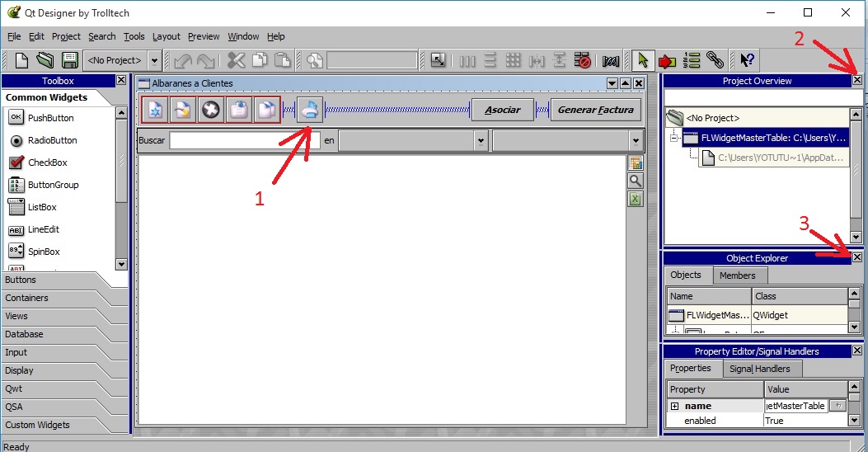Click the Generar Factura button
Screen dimensions: 868x452
coord(596,110)
